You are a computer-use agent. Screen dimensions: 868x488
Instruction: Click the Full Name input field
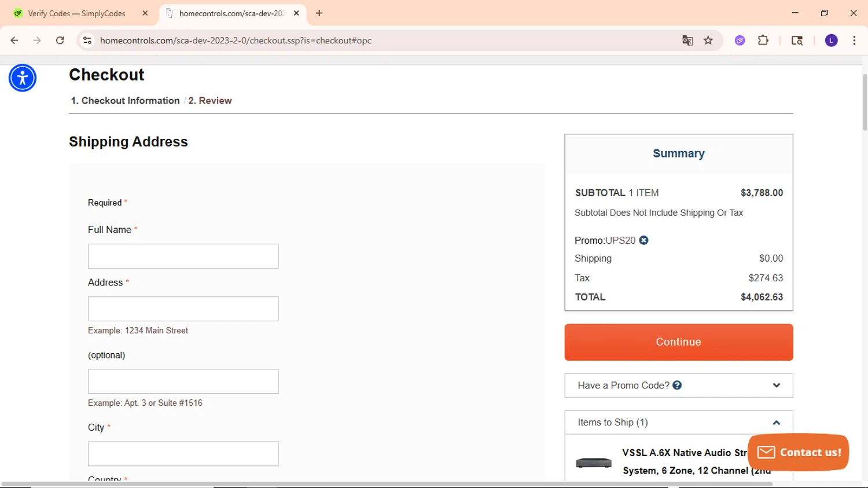(183, 256)
